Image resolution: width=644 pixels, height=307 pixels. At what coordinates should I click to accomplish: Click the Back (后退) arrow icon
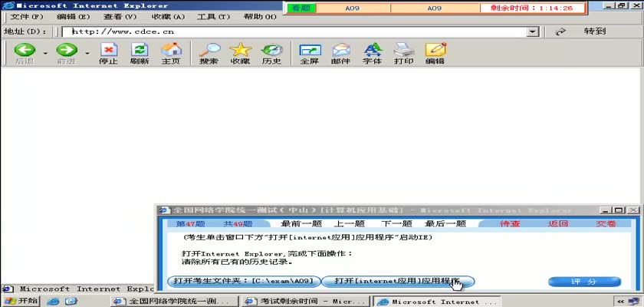coord(25,50)
